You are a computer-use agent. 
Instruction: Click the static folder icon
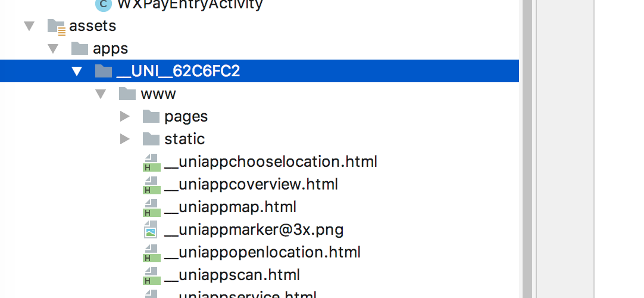[151, 139]
